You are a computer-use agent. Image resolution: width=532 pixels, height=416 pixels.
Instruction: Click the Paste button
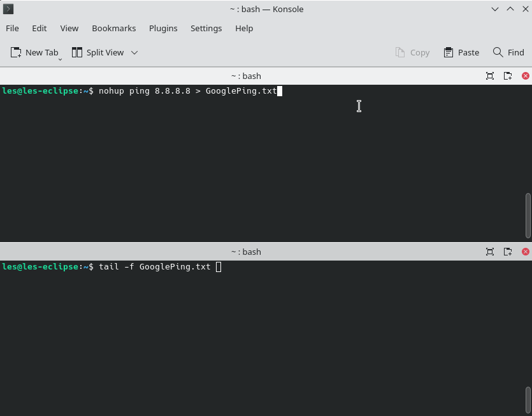(461, 52)
